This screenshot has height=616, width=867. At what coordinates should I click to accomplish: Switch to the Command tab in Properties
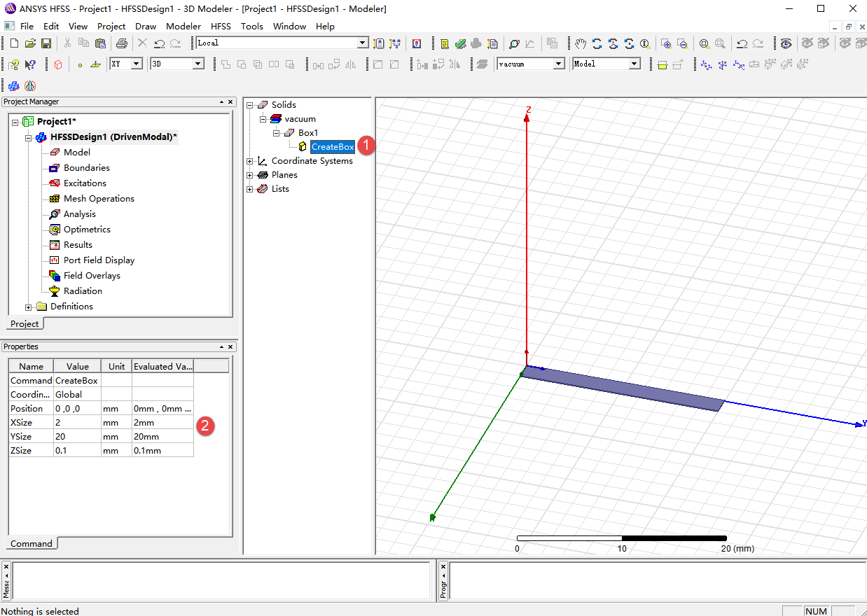32,543
